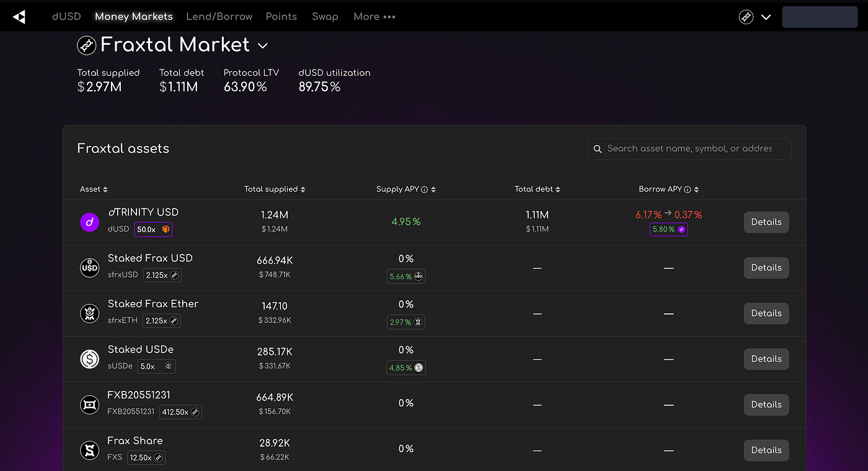Expand the Fraxtal Market dropdown chevron
This screenshot has width=868, height=471.
262,45
